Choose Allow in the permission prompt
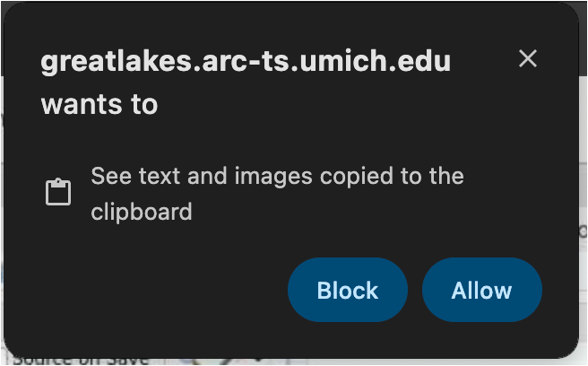This screenshot has height=366, width=588. coord(481,290)
